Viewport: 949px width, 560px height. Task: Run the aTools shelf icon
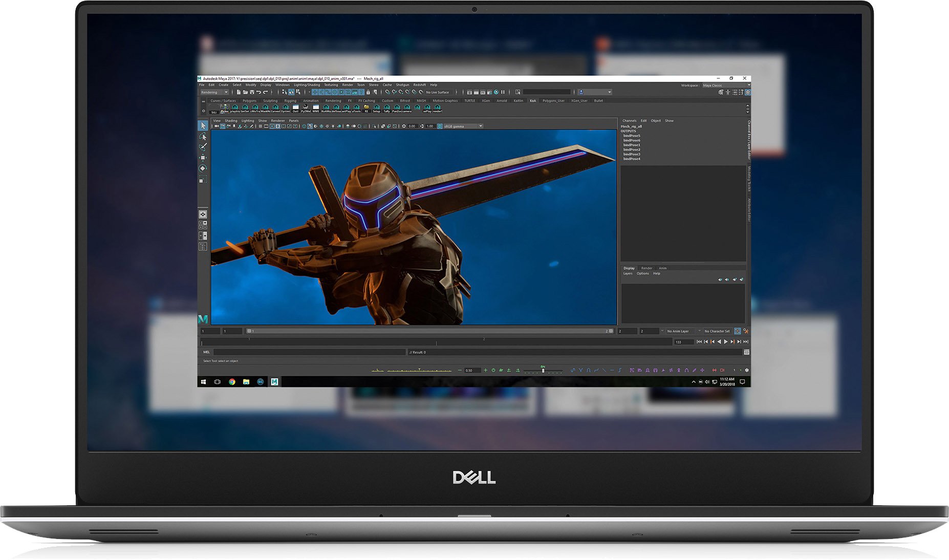point(356,109)
